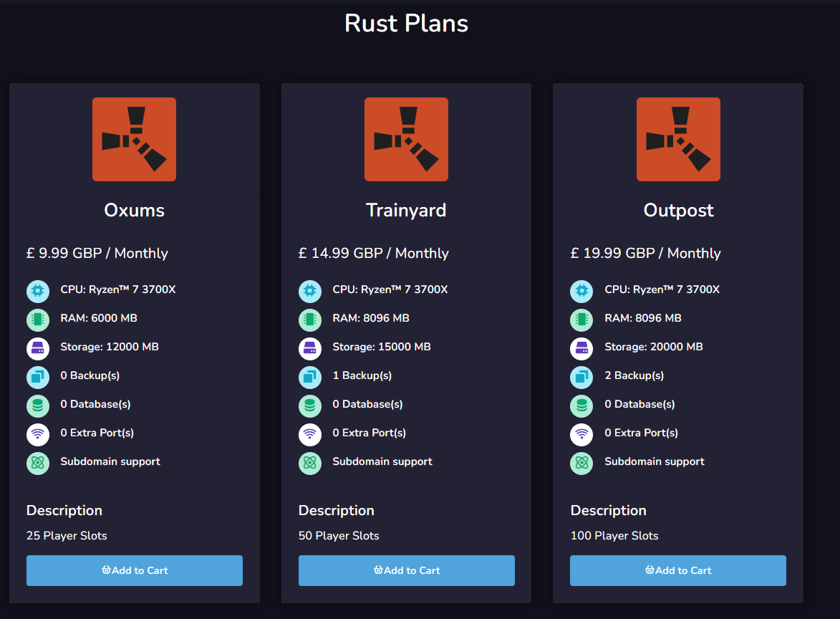Click the storage drive icon beside 12000 MB
Viewport: 840px width, 619px height.
(x=38, y=348)
